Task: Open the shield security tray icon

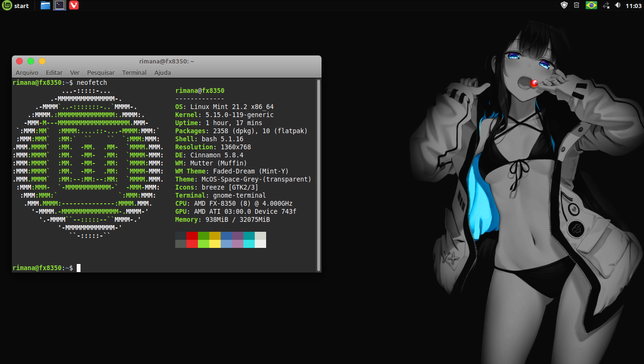Action: point(564,5)
